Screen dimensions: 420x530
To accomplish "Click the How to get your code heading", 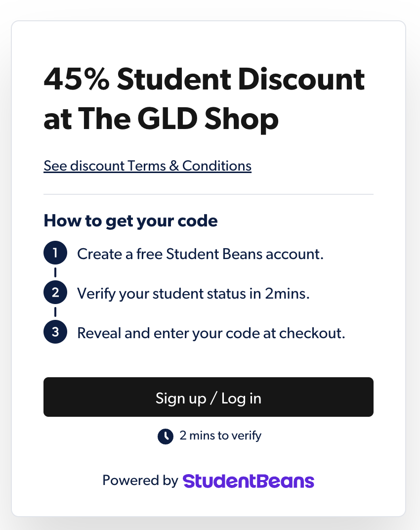I will click(130, 221).
